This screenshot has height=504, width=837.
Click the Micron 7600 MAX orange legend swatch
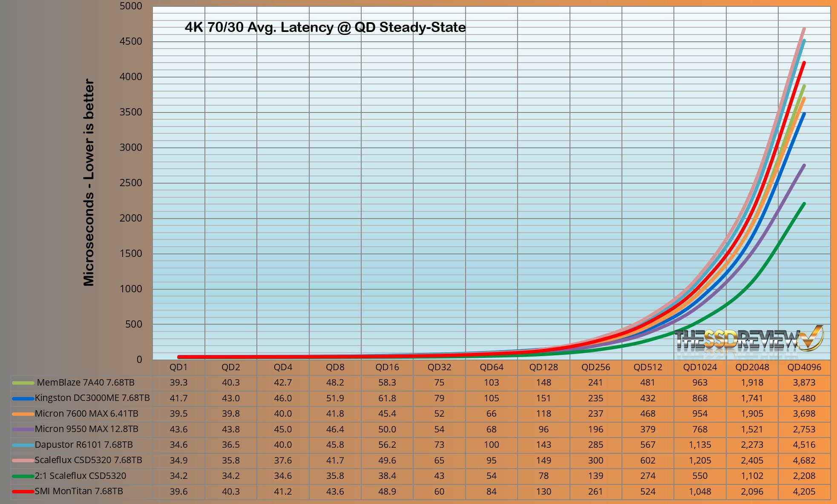pyautogui.click(x=23, y=414)
